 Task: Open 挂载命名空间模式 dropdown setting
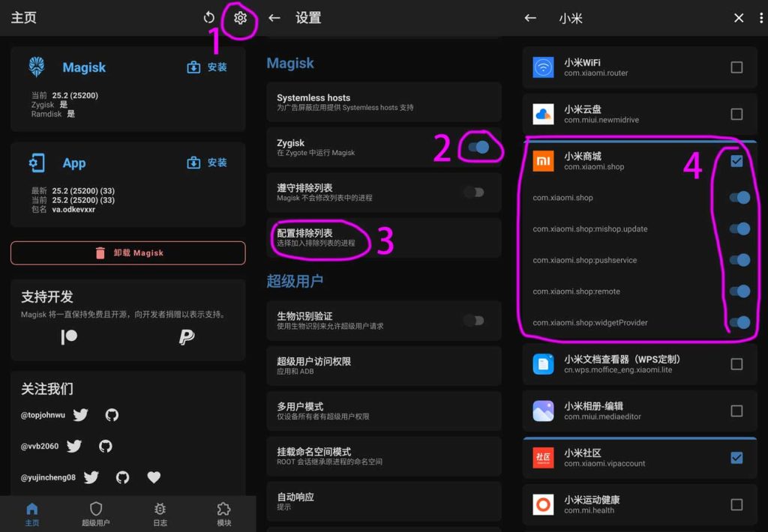click(x=384, y=456)
